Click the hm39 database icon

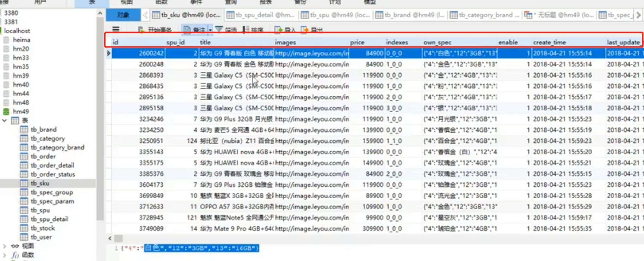tap(6, 76)
